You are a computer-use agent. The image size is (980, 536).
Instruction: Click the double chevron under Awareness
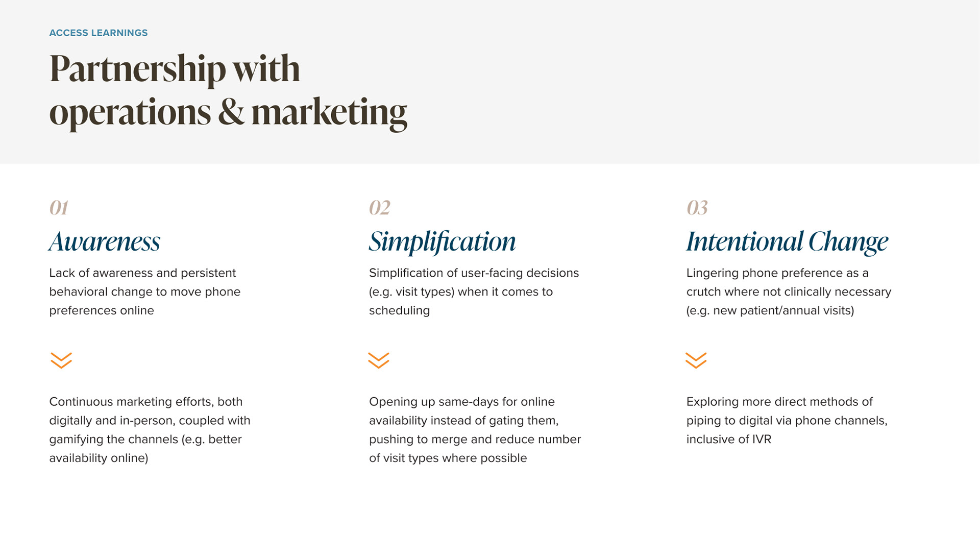(x=61, y=360)
